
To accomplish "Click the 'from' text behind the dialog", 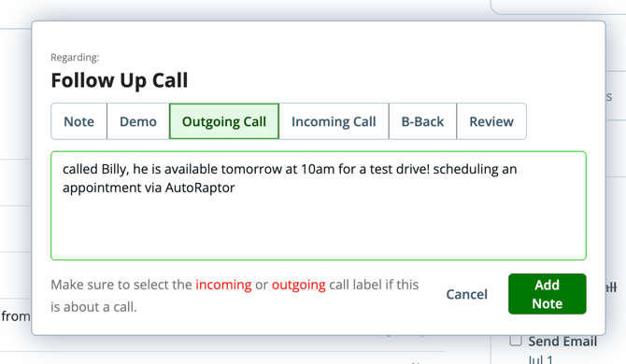I will tap(16, 316).
